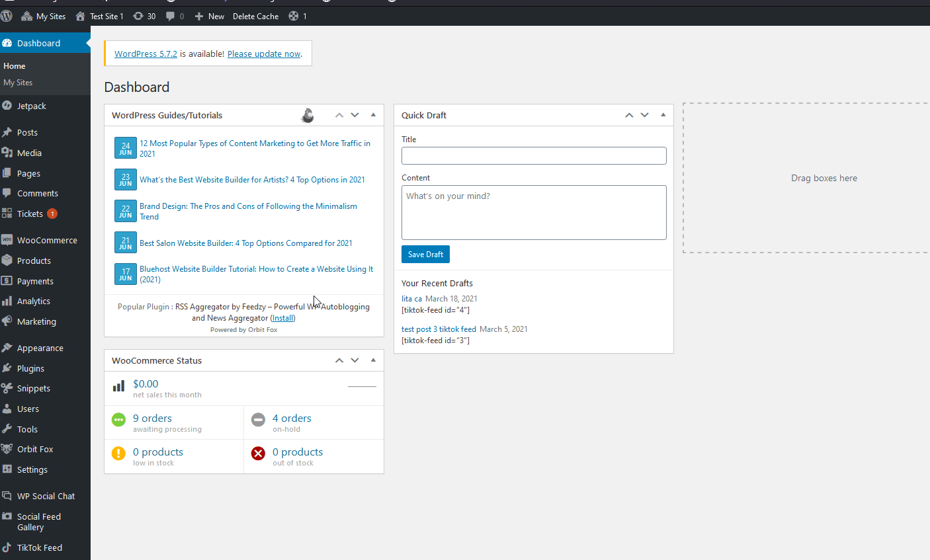Open Tools sidebar menu
The image size is (930, 560).
click(x=45, y=429)
